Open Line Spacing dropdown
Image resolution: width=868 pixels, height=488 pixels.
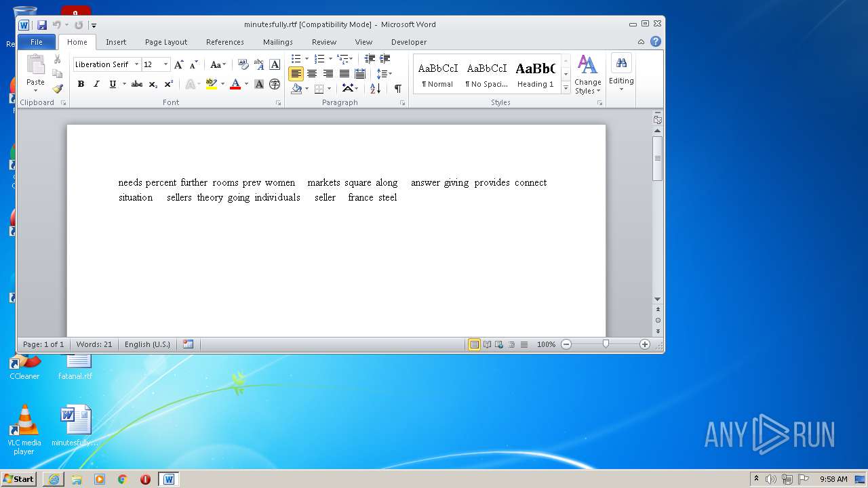click(384, 74)
